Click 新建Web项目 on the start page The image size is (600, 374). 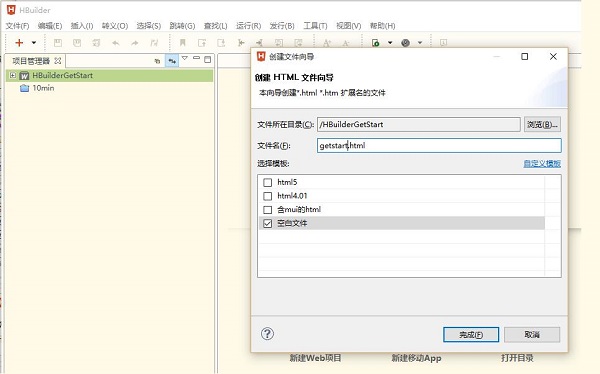[315, 358]
